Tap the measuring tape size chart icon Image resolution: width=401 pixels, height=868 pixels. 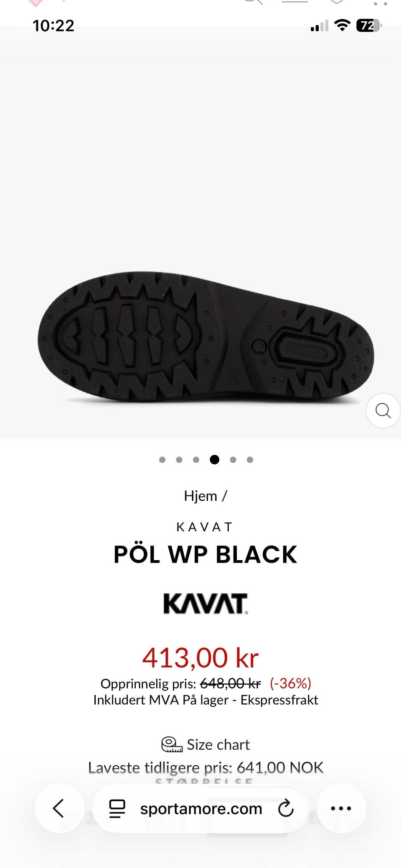click(x=172, y=744)
